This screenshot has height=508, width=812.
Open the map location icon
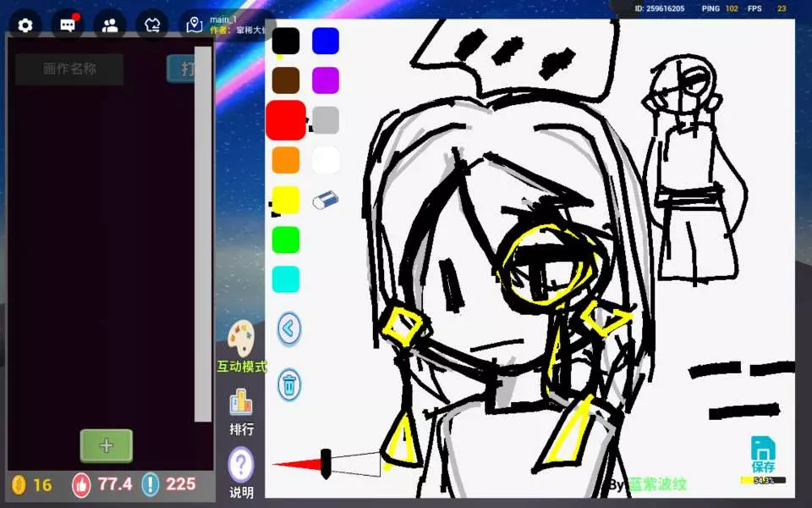(195, 25)
